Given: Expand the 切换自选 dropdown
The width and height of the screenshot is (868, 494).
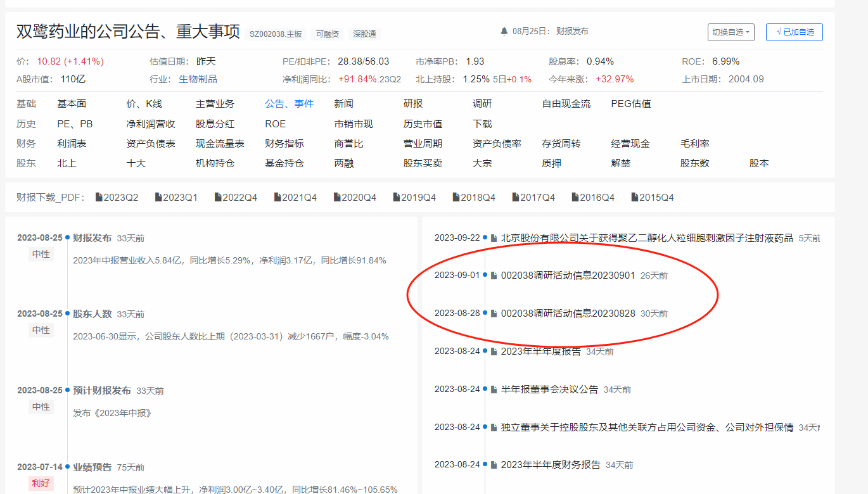Looking at the screenshot, I should coord(731,32).
